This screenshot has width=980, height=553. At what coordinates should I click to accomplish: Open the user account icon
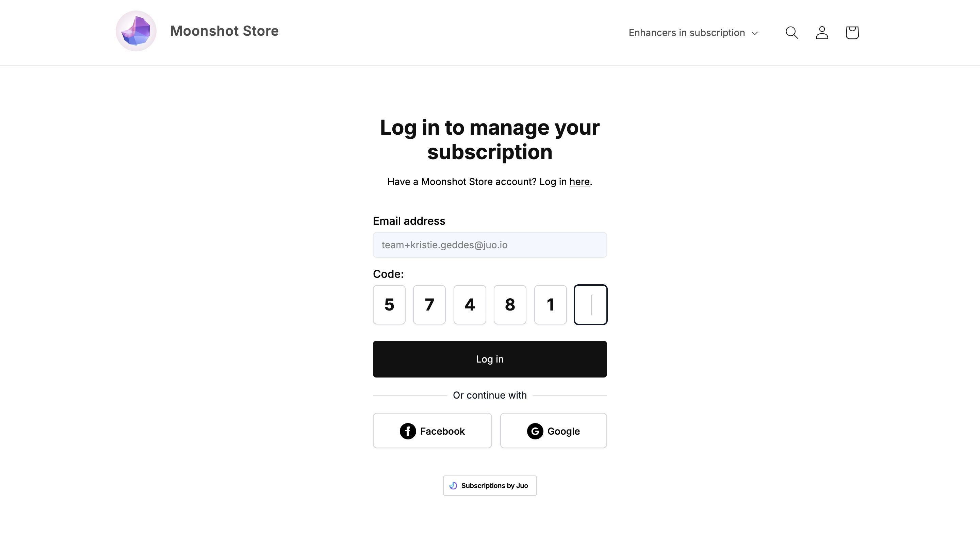point(822,32)
